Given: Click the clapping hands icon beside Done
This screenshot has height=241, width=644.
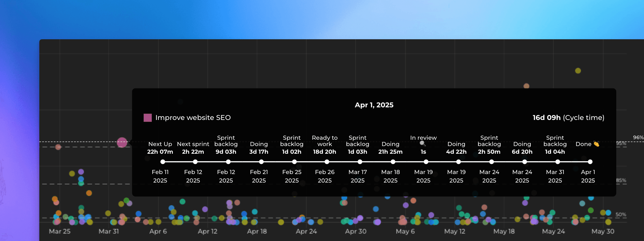Looking at the screenshot, I should pos(596,144).
